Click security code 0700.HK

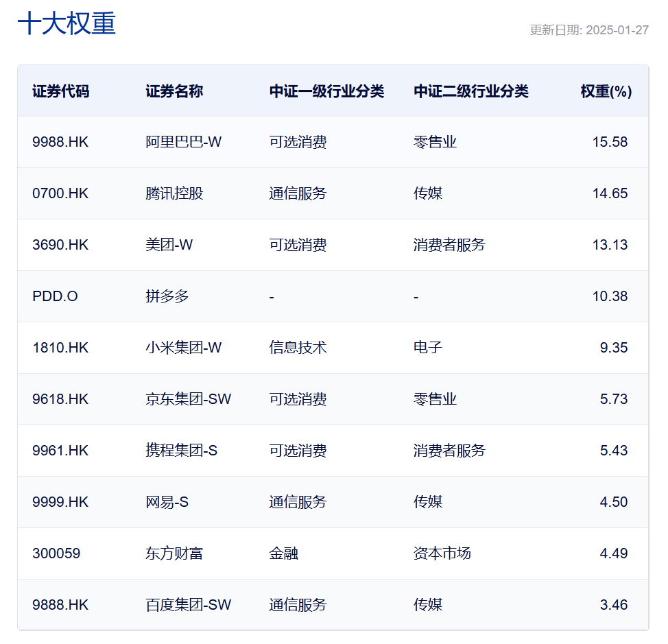(60, 193)
